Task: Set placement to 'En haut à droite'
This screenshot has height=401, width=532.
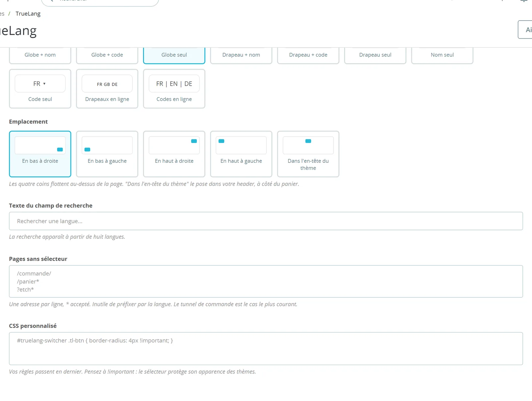Action: (x=174, y=154)
